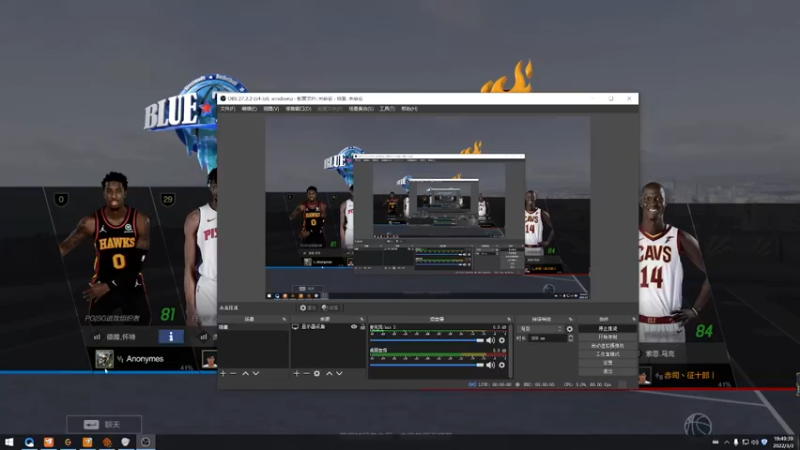Image resolution: width=800 pixels, height=450 pixels.
Task: Start the virtual camera in OBS controls
Action: pos(607,346)
